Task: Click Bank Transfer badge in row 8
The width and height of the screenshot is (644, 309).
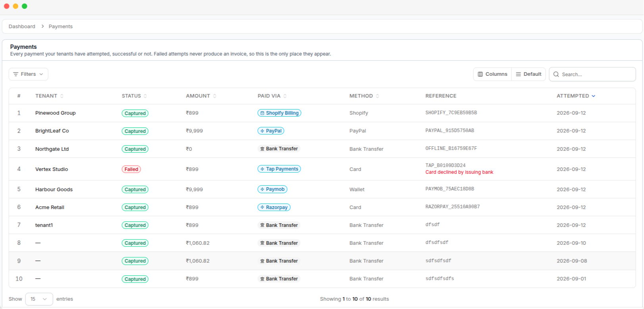Action: point(279,243)
